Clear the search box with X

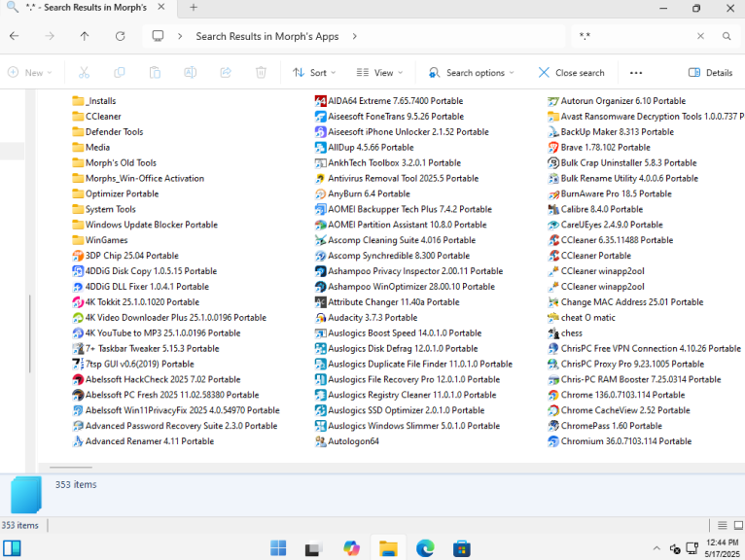[700, 36]
